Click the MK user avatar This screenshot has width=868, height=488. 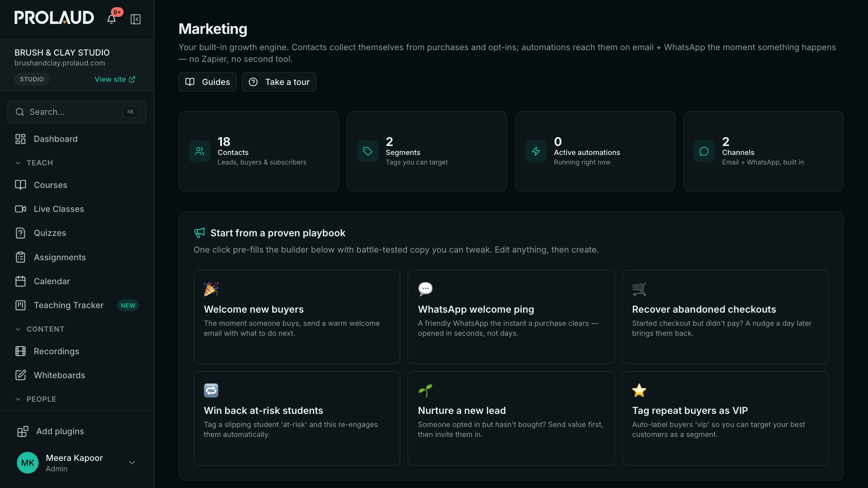tap(28, 463)
